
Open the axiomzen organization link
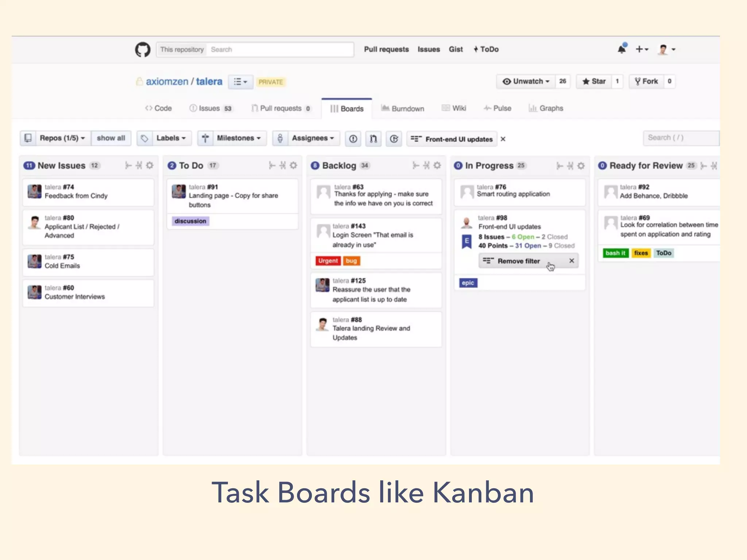tap(167, 81)
